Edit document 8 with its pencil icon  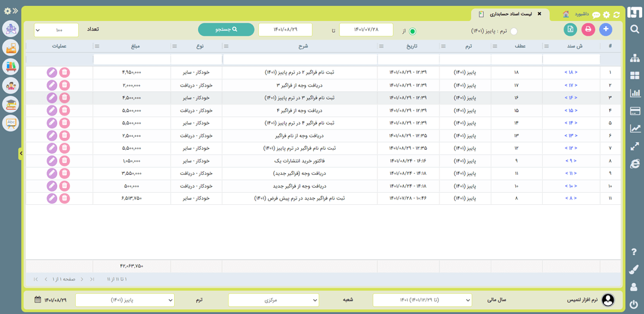(x=51, y=199)
